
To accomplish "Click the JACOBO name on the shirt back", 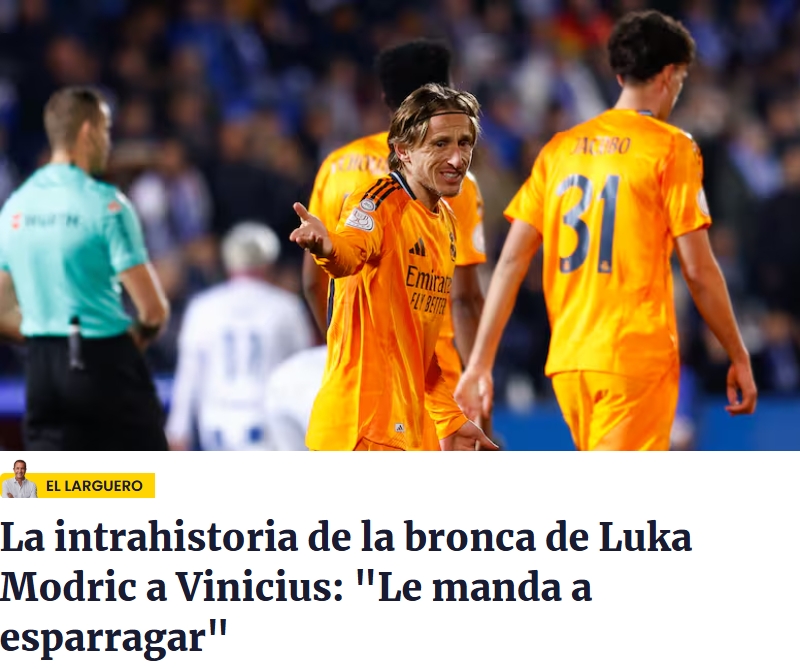I will (x=600, y=145).
